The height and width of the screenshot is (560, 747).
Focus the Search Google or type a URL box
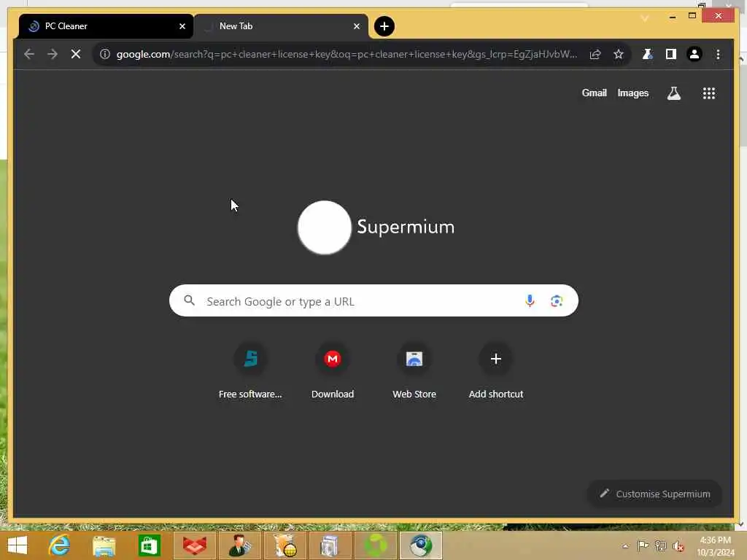373,300
